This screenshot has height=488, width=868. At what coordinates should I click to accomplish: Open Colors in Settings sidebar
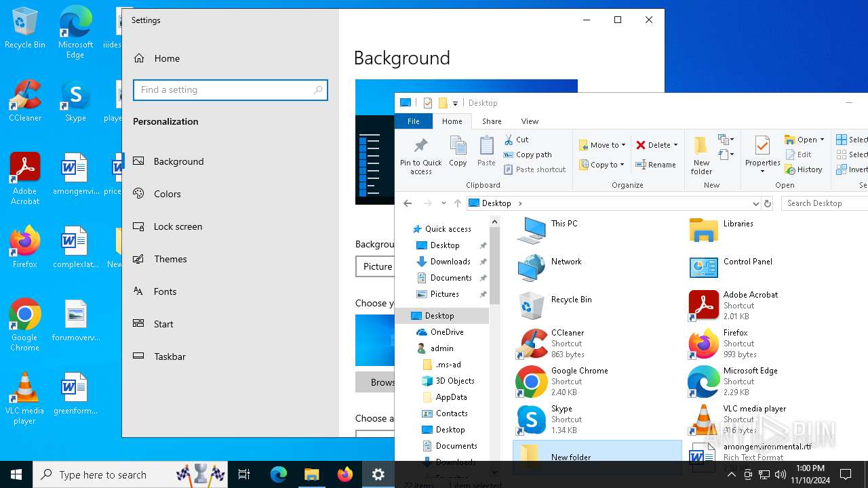231,194
